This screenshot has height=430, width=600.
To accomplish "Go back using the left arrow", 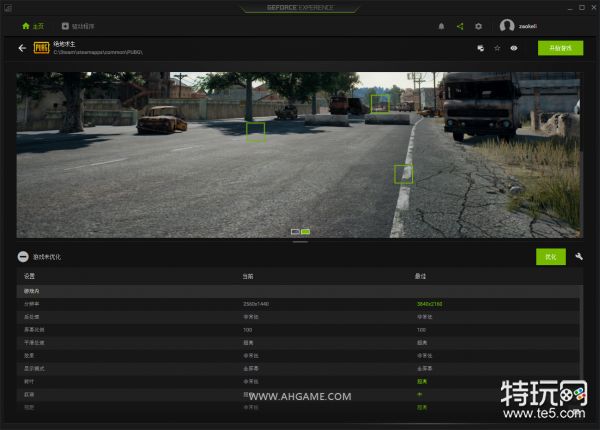I will tap(22, 48).
